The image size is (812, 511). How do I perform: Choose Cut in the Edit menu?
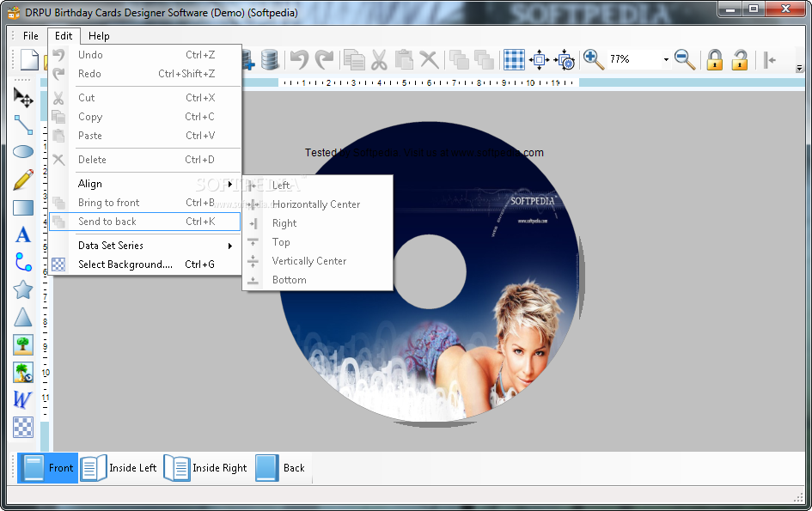point(145,97)
